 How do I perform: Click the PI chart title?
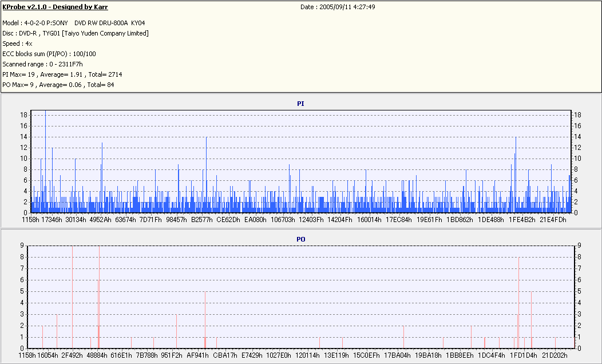300,104
